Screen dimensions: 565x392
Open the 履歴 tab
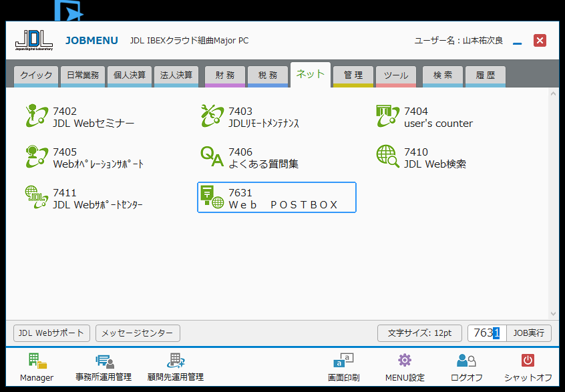(x=486, y=75)
